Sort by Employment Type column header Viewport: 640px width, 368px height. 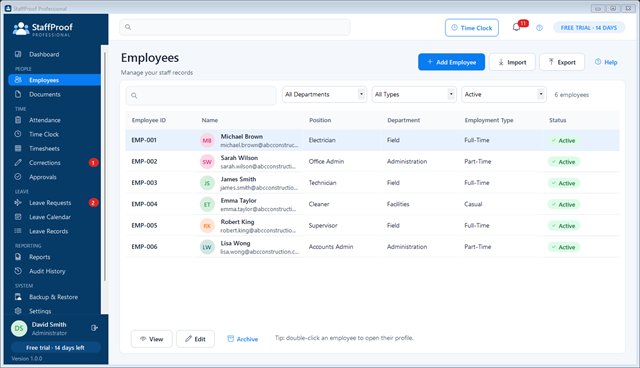point(489,120)
